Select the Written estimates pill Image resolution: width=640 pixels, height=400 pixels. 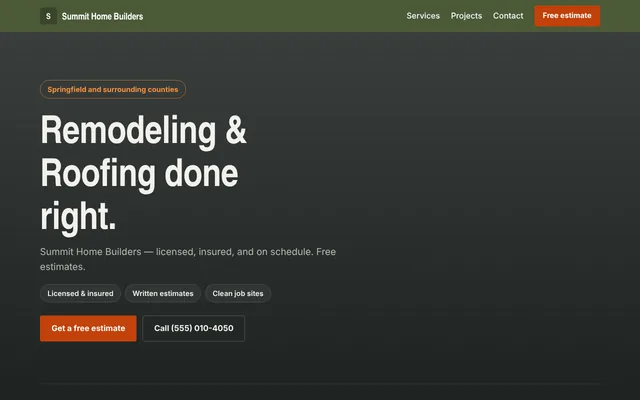coord(163,293)
